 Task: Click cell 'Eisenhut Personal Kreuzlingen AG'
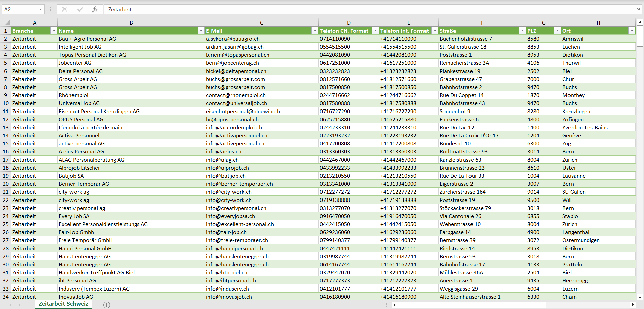coord(131,111)
